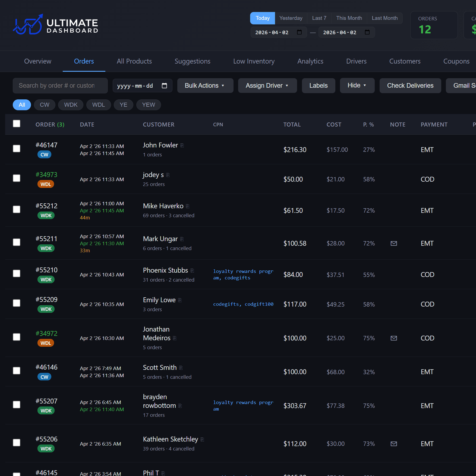Click the copy icon next to John Fowler
This screenshot has height=476, width=476.
tap(182, 145)
